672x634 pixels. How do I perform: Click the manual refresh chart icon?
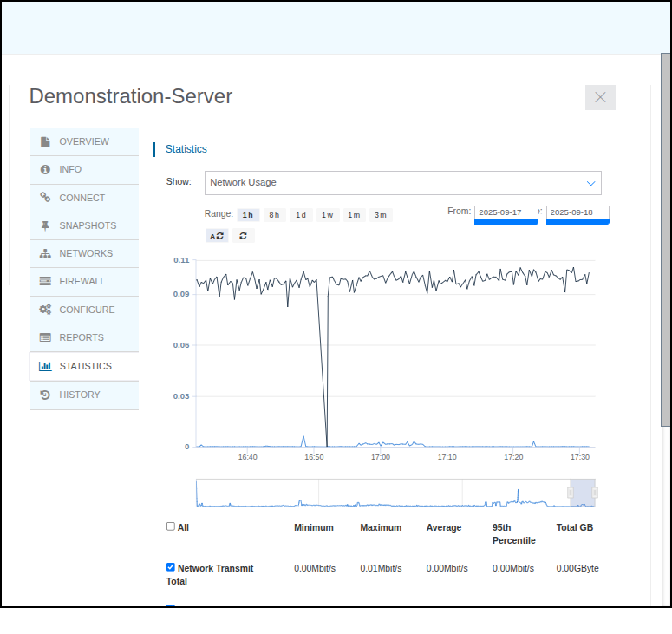pyautogui.click(x=244, y=236)
